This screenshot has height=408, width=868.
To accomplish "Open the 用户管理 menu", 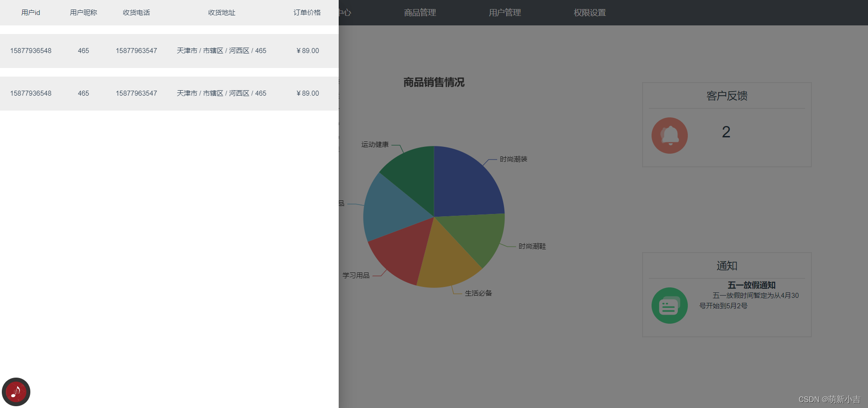I will [x=505, y=13].
